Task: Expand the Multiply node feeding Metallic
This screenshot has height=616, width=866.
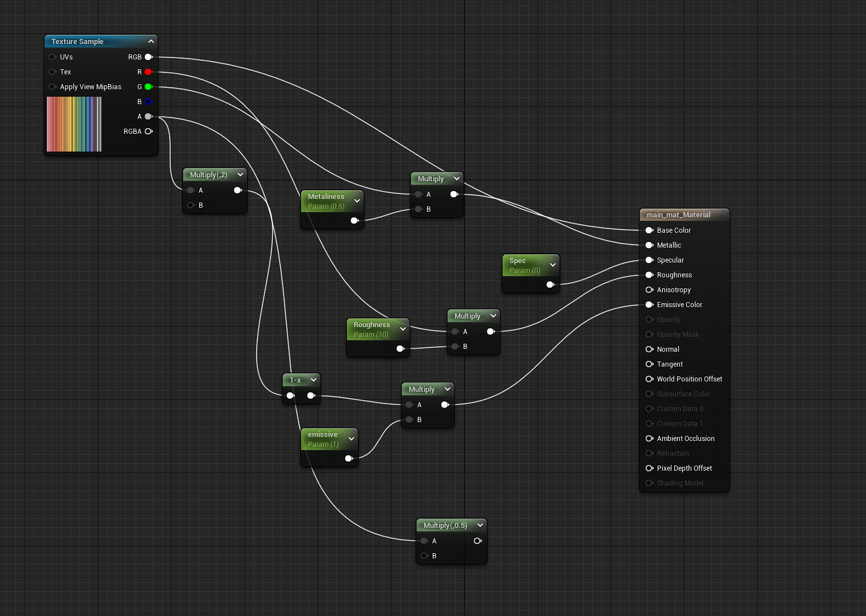Action: (457, 178)
